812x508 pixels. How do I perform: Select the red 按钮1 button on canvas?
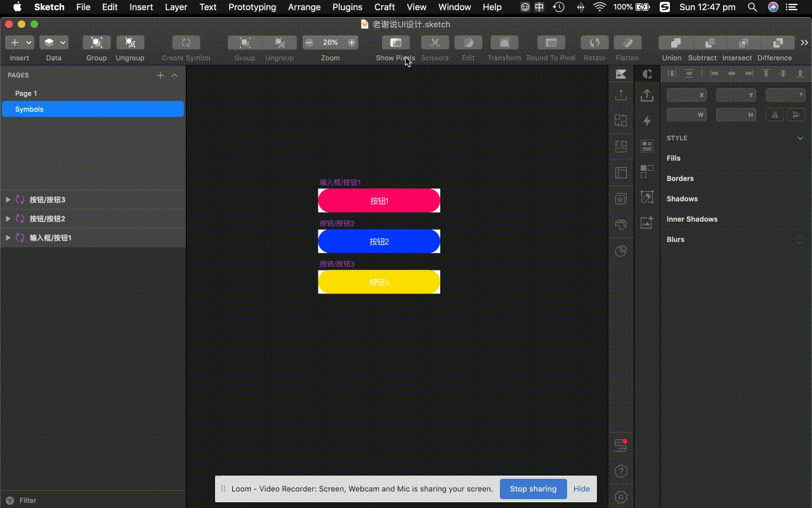(x=379, y=201)
